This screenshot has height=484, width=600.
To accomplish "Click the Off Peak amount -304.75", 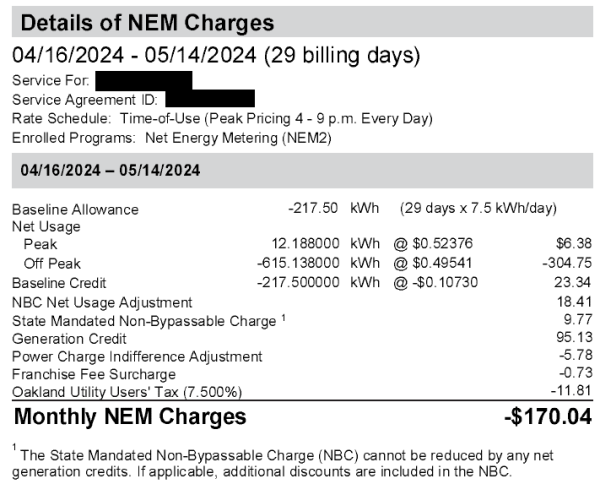I will pos(566,263).
